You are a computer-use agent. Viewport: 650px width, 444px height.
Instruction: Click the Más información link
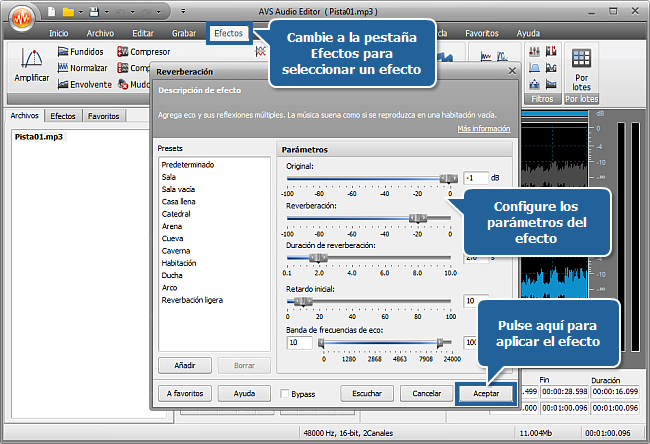[x=484, y=129]
